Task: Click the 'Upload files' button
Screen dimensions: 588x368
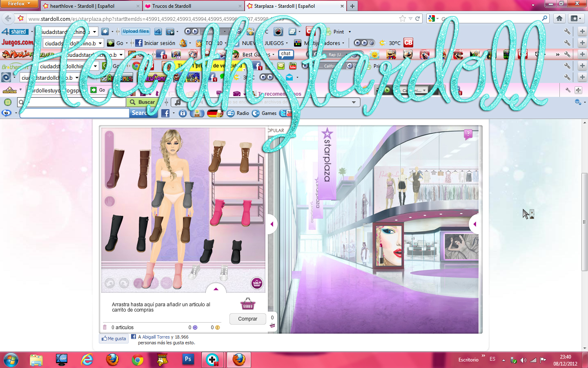Action: click(x=136, y=31)
